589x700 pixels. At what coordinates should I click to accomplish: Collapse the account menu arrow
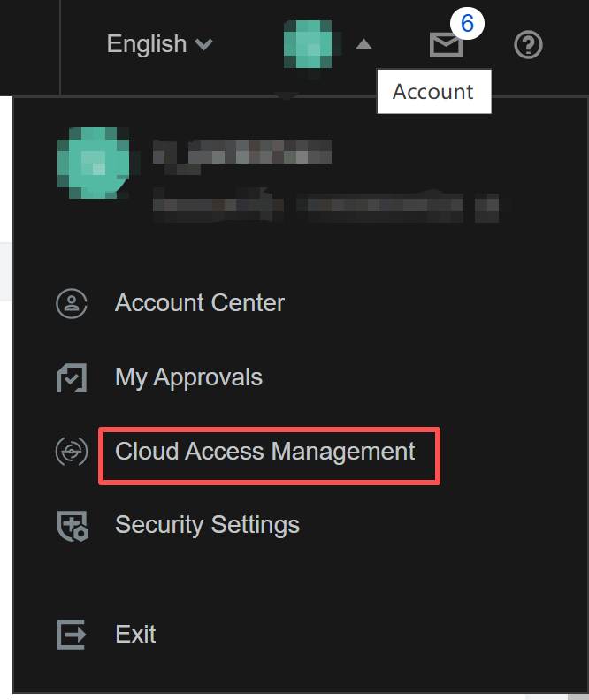click(364, 44)
